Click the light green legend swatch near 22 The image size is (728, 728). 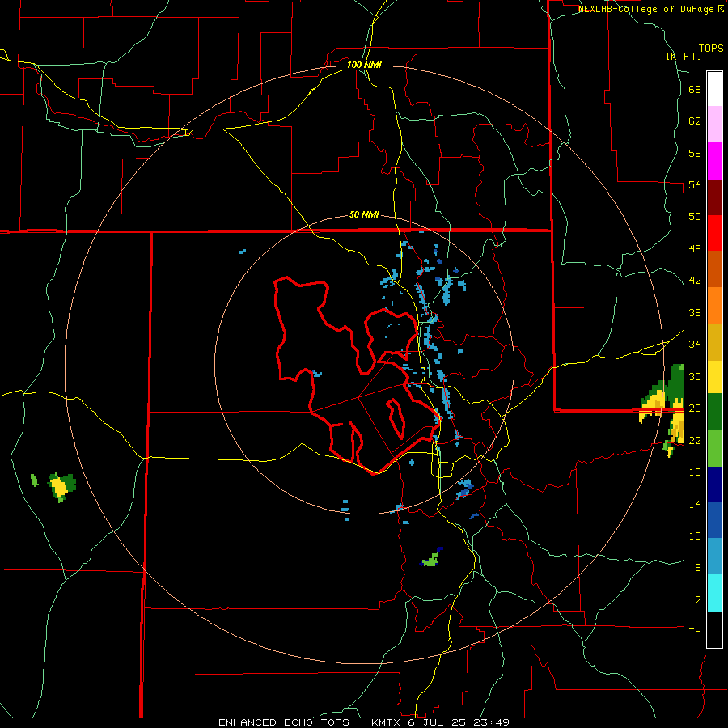coord(714,448)
